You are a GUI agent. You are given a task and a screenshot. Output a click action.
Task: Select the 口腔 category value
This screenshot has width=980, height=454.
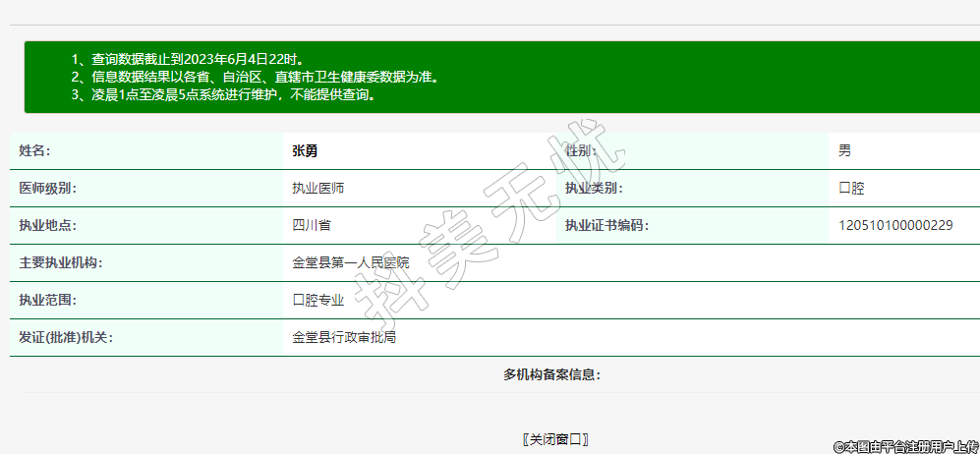coord(850,189)
